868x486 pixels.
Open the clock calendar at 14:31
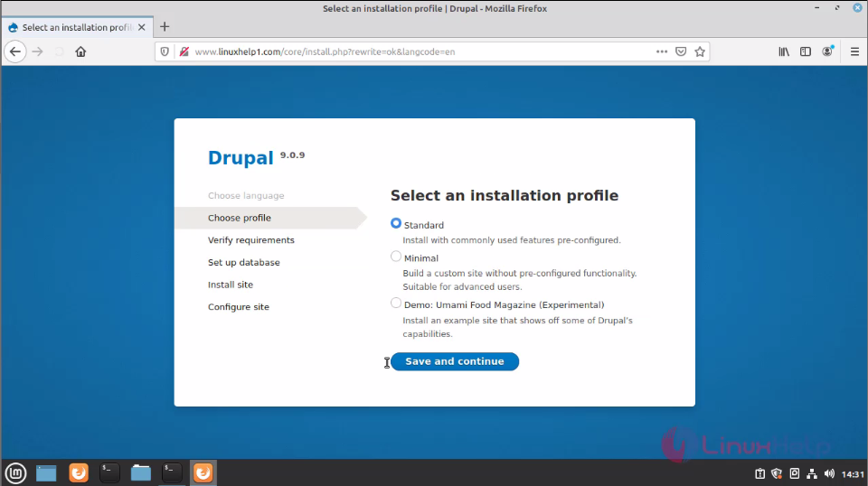(x=853, y=474)
